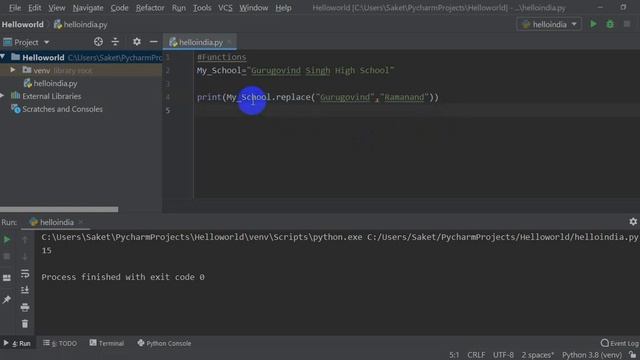This screenshot has height=360, width=640.
Task: Expand the venv folder
Action: [13, 70]
